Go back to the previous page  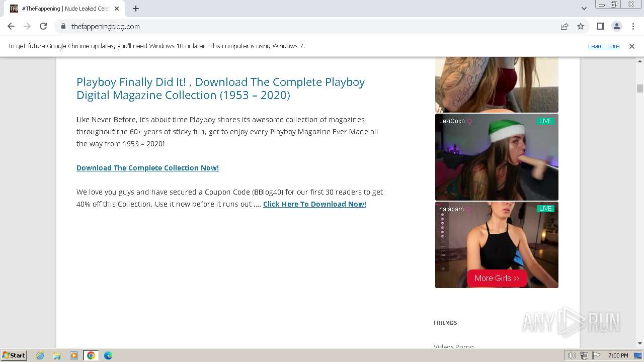tap(11, 26)
